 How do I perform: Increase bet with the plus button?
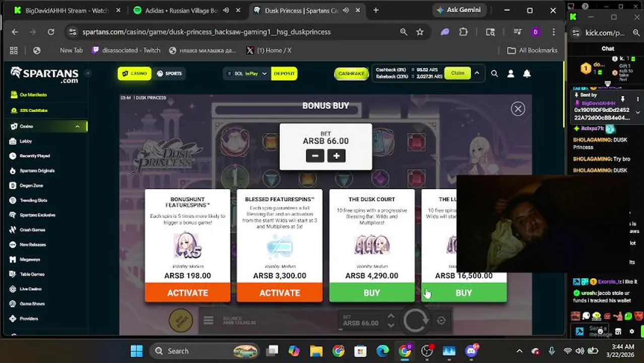point(336,156)
